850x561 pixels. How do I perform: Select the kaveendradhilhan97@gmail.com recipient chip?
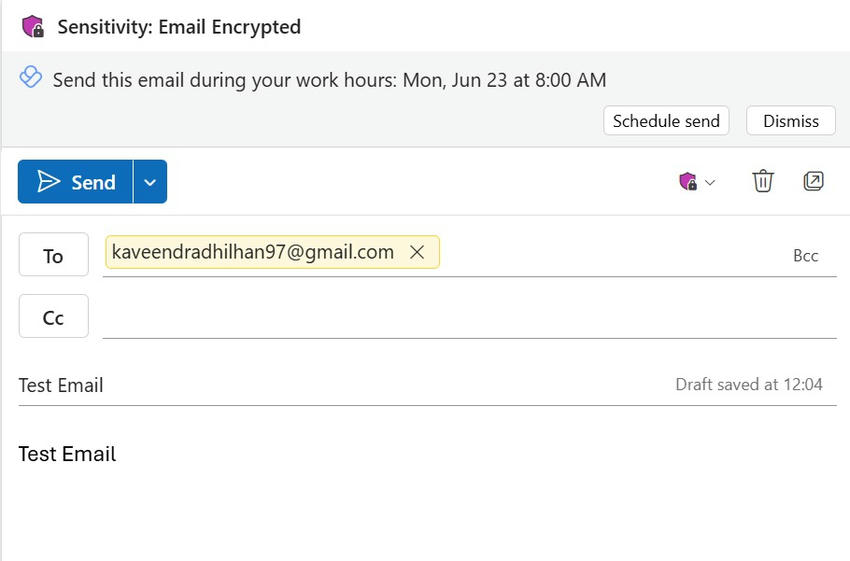coord(253,253)
